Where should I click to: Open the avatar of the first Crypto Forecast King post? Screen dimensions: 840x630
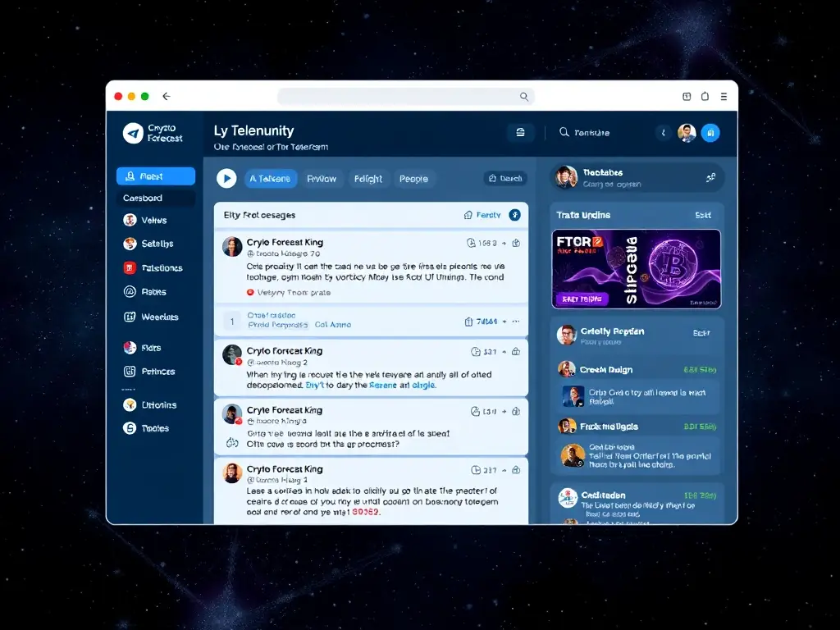[x=232, y=247]
